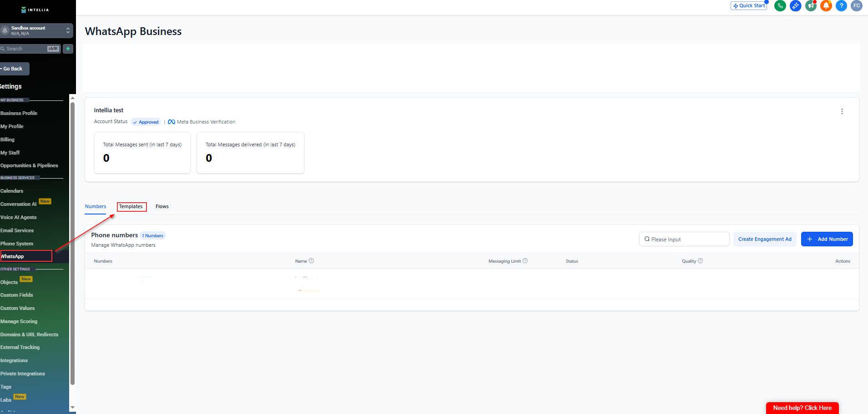Click the Go Back button
Screen dimensions: 868x414
click(14, 69)
